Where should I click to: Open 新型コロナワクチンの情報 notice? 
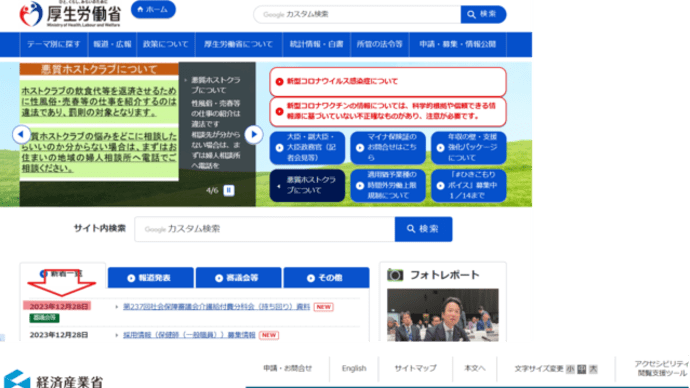point(388,111)
